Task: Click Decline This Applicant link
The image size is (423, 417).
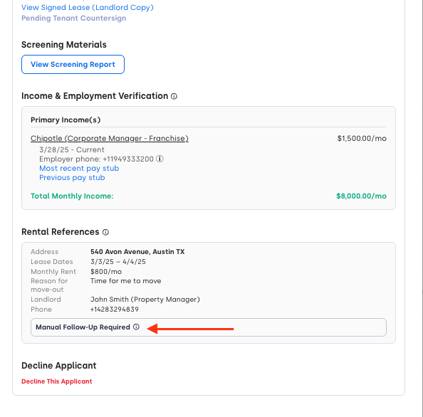Action: click(57, 381)
